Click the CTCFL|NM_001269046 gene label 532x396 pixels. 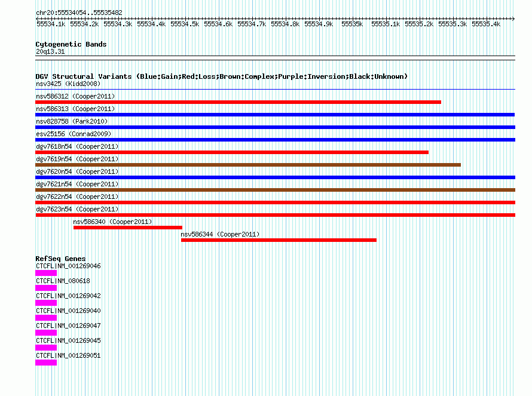pyautogui.click(x=68, y=266)
